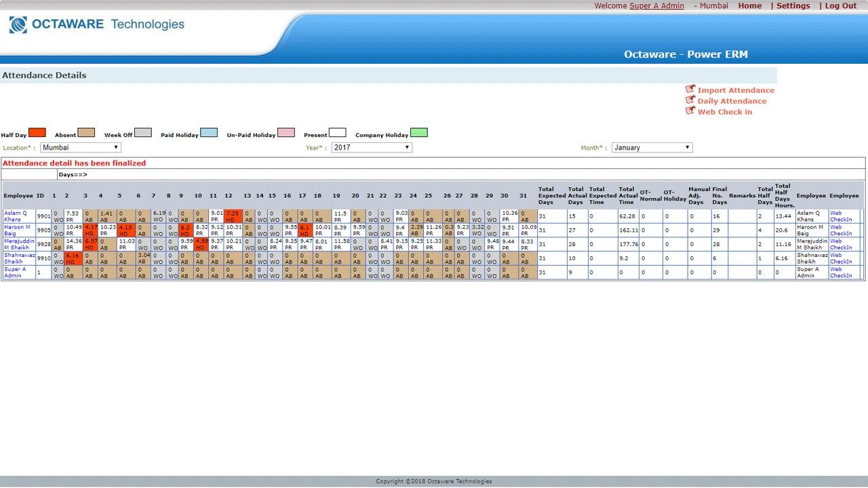Click Web CheckIn in the Super A Admin row

click(841, 272)
